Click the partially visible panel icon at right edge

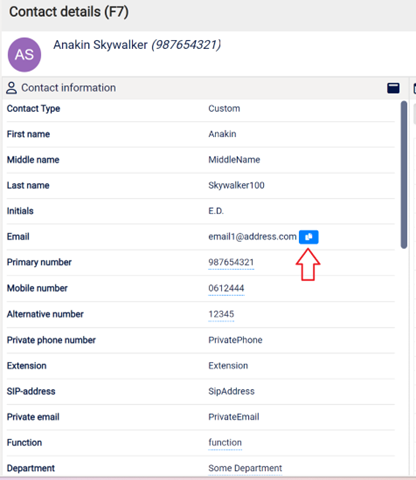click(414, 88)
